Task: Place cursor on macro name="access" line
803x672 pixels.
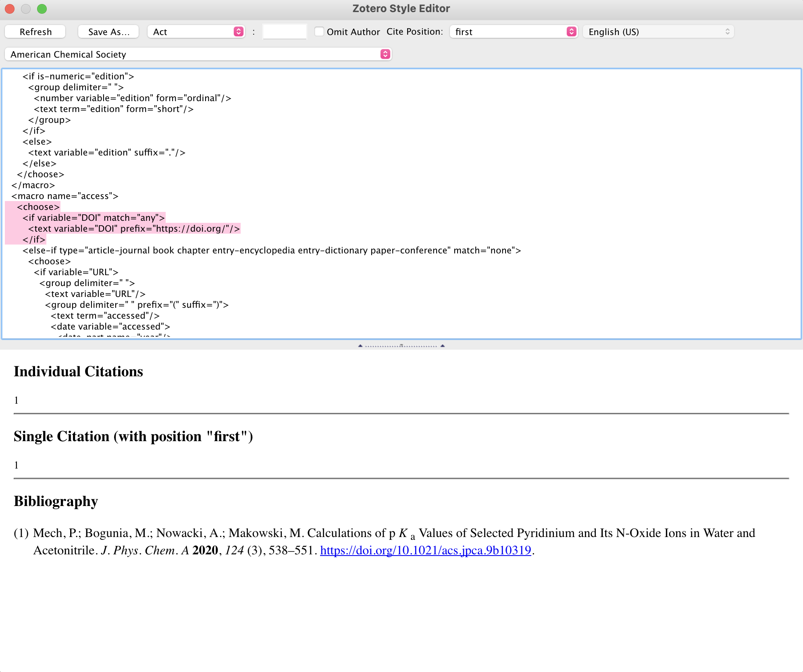Action: coord(64,196)
